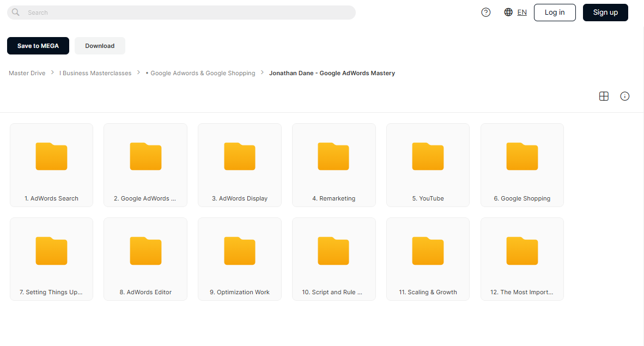Open folder icon for 12. The Most Import

[522, 251]
